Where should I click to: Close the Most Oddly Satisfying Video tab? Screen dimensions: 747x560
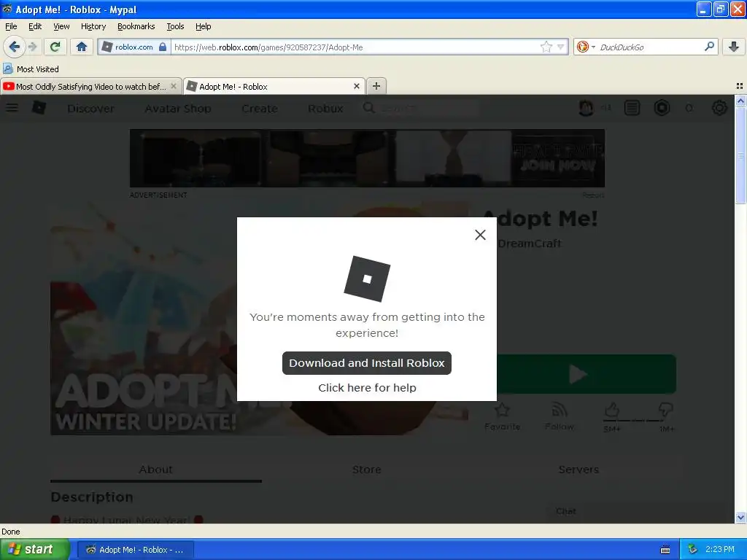[174, 86]
